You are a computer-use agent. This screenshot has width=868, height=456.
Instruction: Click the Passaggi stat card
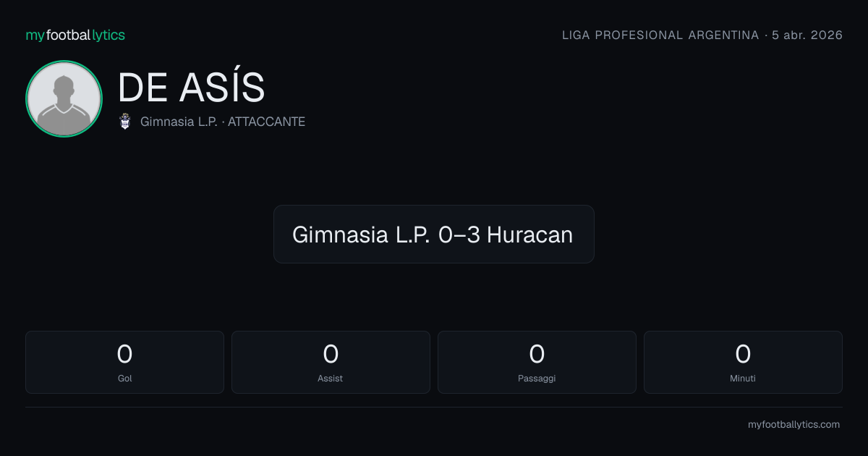[537, 362]
